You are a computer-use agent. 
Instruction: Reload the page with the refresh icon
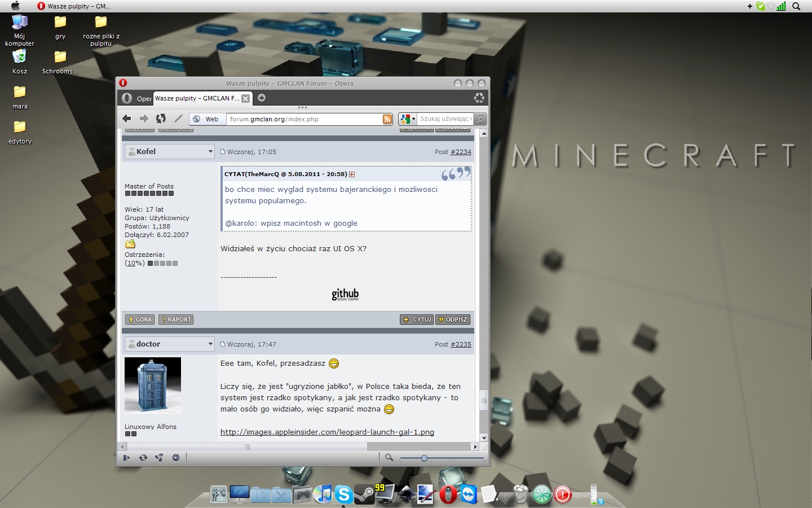tap(161, 119)
